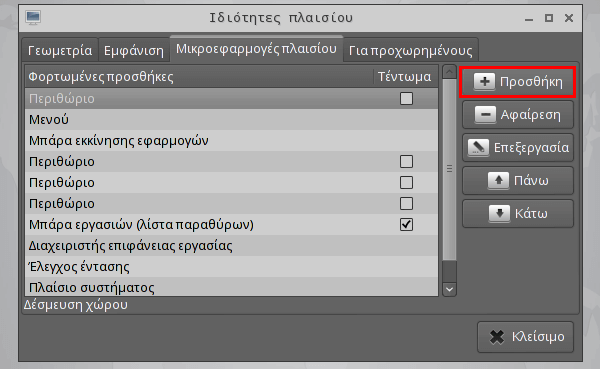Click the Προσθήκη button label
Image resolution: width=600 pixels, height=369 pixels.
coord(531,82)
